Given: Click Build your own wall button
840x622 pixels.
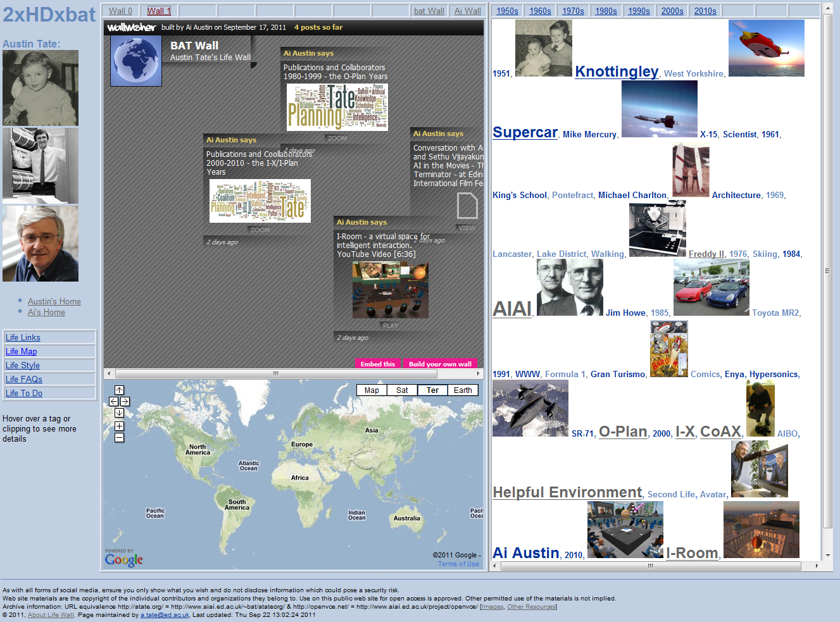Looking at the screenshot, I should (440, 364).
